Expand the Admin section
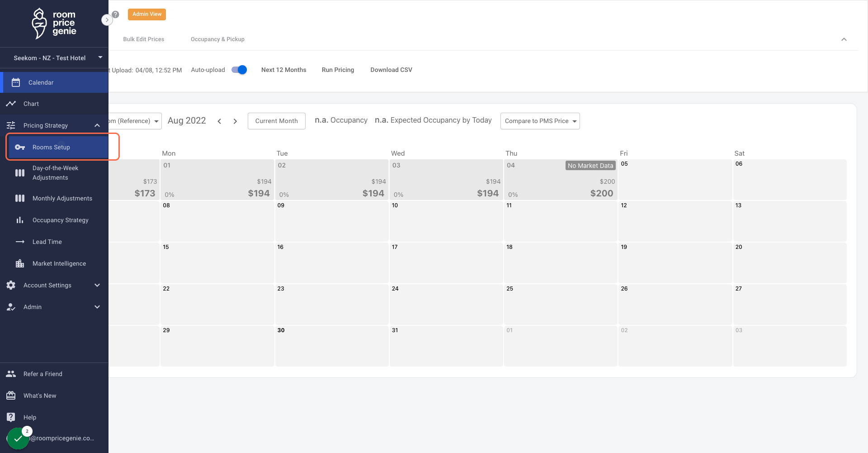This screenshot has width=868, height=453. (x=97, y=307)
